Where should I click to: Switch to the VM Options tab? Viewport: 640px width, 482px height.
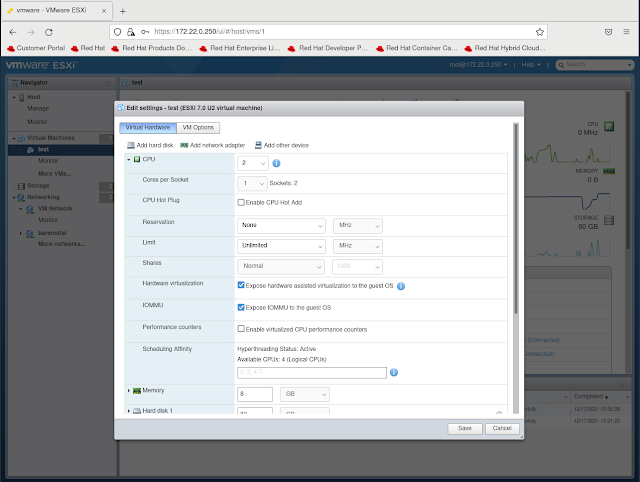coord(198,128)
